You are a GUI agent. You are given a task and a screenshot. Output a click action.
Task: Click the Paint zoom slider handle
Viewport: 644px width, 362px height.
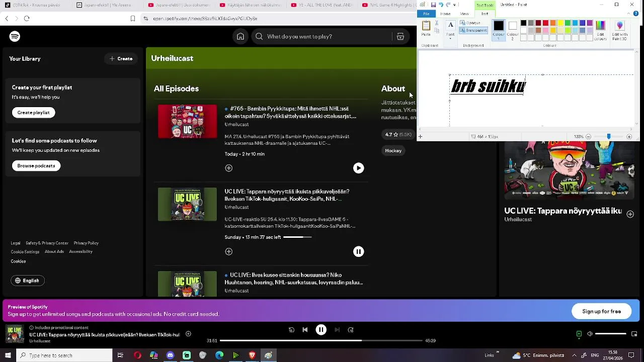pos(609,137)
